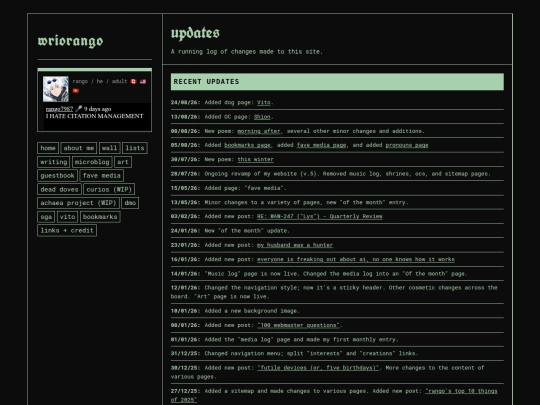
Task: Click the red flag icon below name
Action: [x=76, y=91]
